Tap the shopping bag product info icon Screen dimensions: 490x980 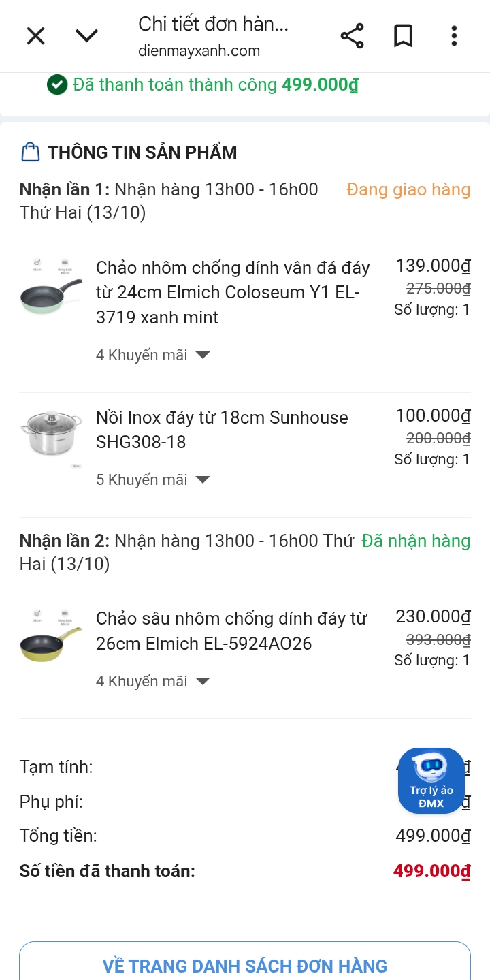pyautogui.click(x=31, y=152)
